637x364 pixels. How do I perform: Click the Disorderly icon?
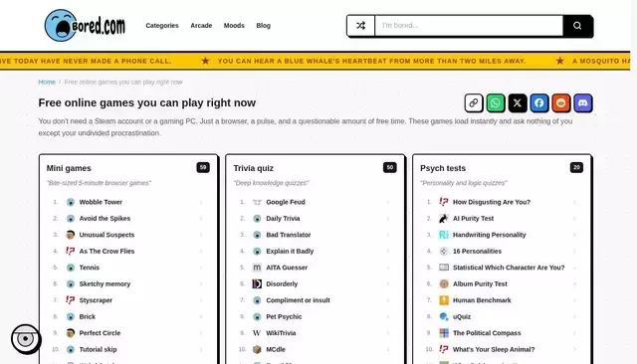pyautogui.click(x=257, y=284)
